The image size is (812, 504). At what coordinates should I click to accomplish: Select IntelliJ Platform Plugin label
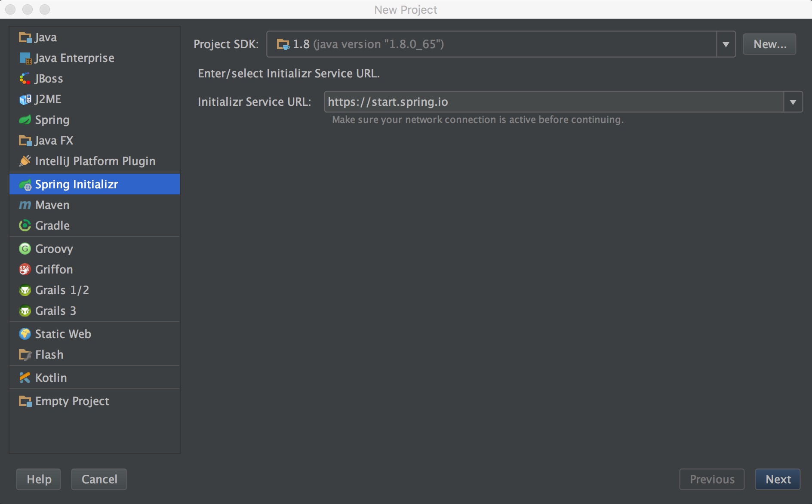coord(95,161)
